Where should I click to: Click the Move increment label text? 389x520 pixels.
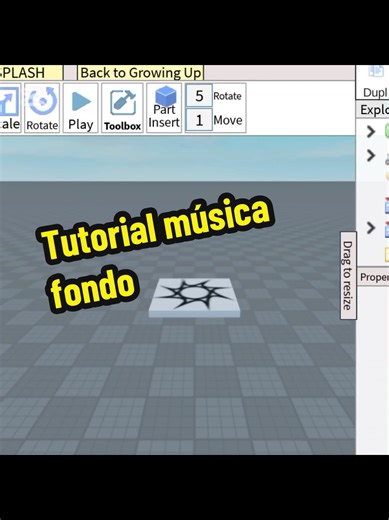coord(228,120)
